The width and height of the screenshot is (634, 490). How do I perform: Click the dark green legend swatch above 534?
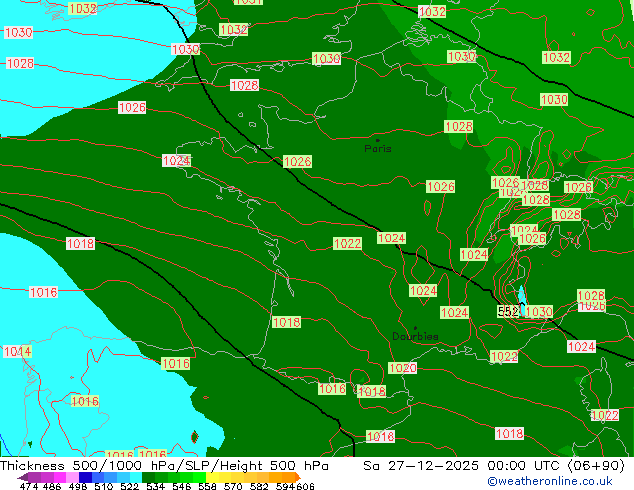(x=148, y=477)
